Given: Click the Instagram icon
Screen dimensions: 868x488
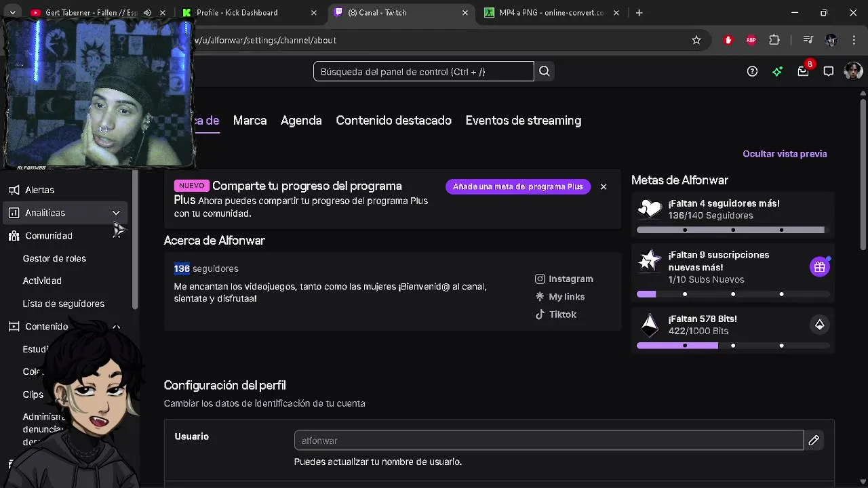Looking at the screenshot, I should [540, 279].
